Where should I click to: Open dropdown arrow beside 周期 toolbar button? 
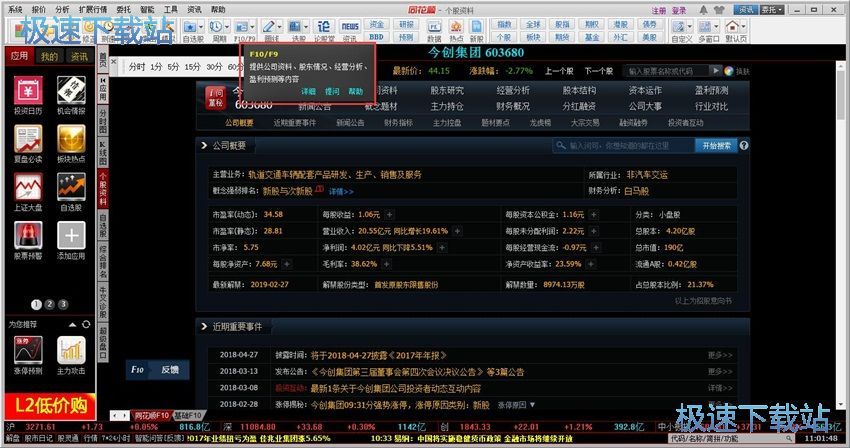226,27
